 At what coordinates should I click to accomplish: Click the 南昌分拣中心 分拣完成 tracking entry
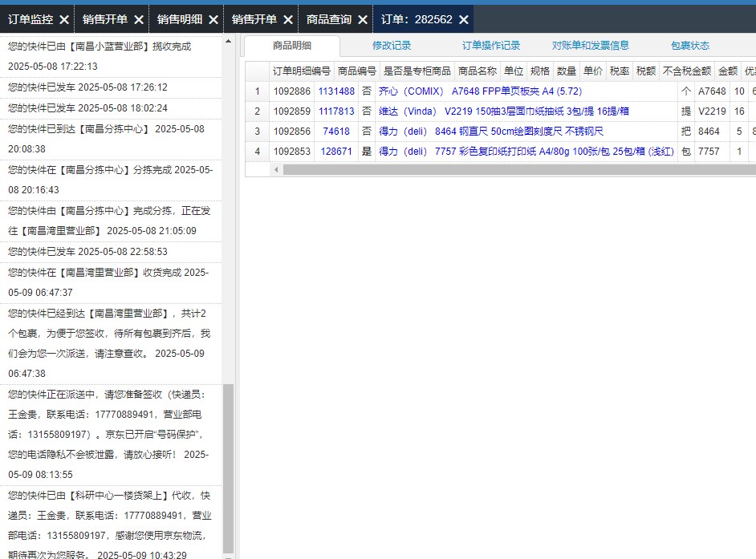[x=111, y=180]
